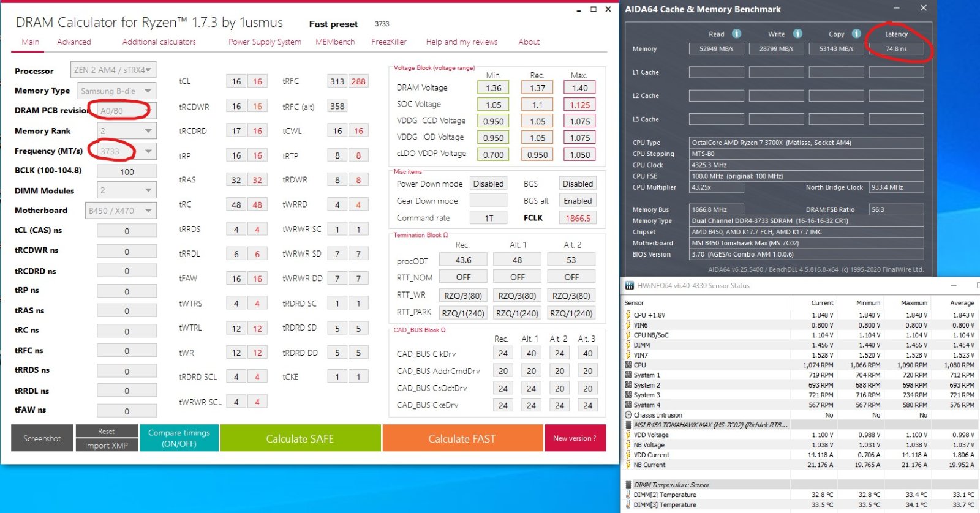Screen dimensions: 980x513
Task: Open the Processor dropdown
Action: 113,70
